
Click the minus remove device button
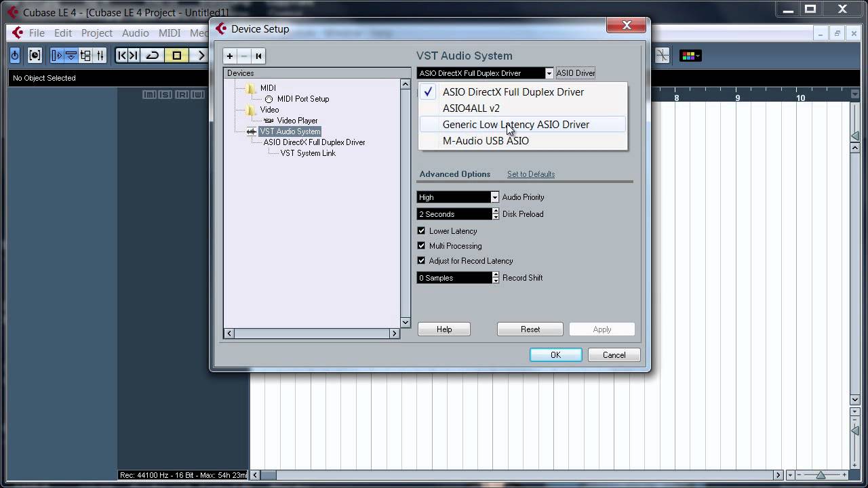244,56
